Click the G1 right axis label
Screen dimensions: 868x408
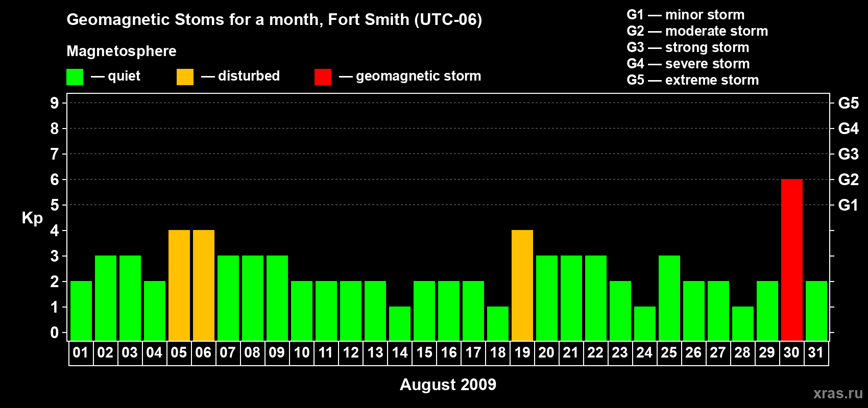click(x=848, y=205)
